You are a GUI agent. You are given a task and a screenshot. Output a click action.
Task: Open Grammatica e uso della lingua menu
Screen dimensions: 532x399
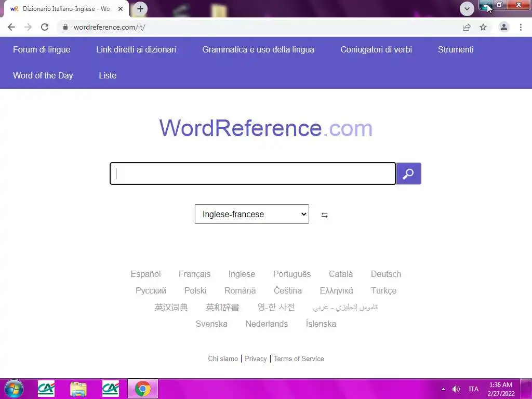tap(258, 49)
